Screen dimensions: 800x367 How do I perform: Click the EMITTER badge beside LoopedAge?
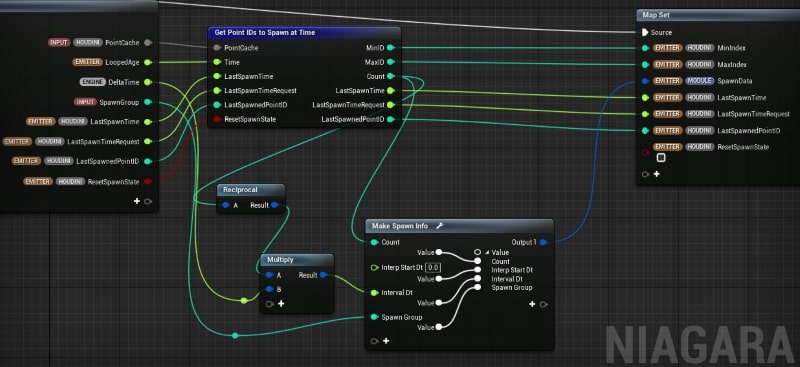pos(88,62)
